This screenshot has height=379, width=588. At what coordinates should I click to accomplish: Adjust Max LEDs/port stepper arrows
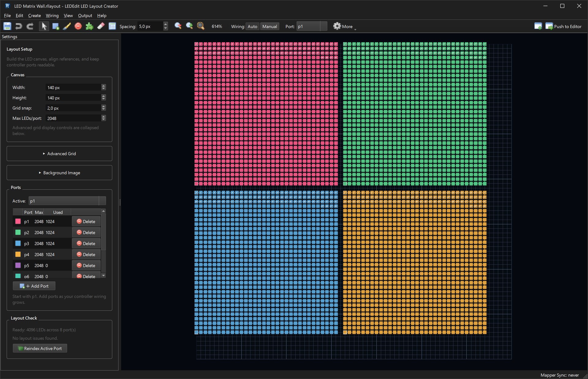click(x=104, y=118)
